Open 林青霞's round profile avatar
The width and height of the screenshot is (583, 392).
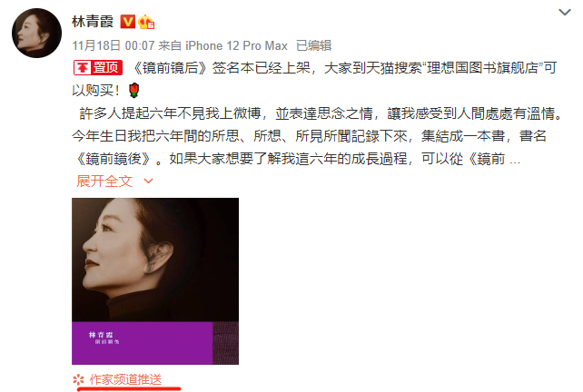pyautogui.click(x=37, y=33)
